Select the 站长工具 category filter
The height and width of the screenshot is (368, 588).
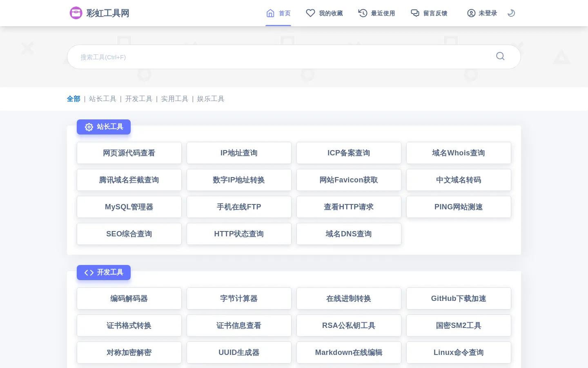102,99
